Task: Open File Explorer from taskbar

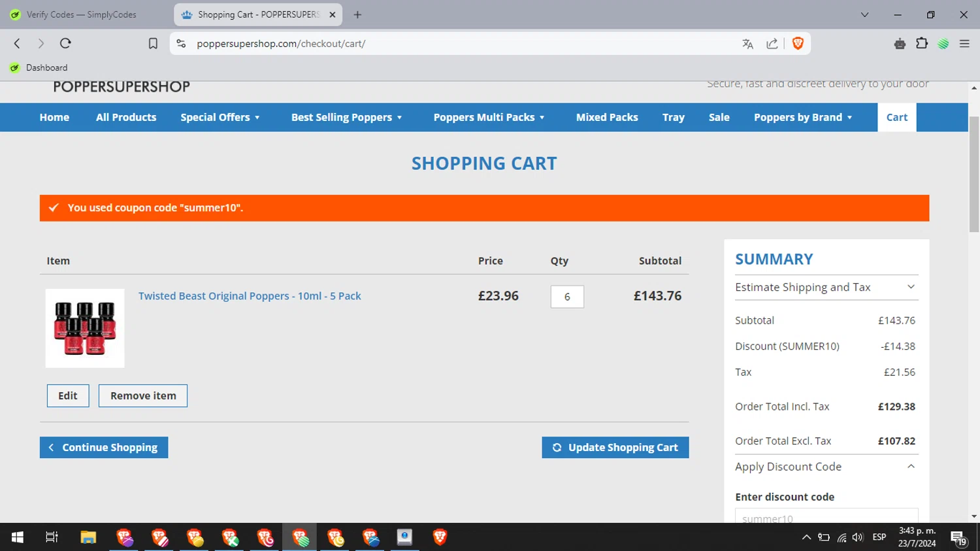Action: coord(88,537)
